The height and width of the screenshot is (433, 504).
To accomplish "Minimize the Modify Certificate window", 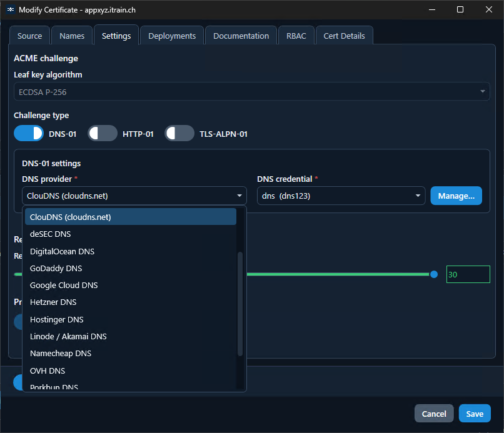I will (x=432, y=9).
